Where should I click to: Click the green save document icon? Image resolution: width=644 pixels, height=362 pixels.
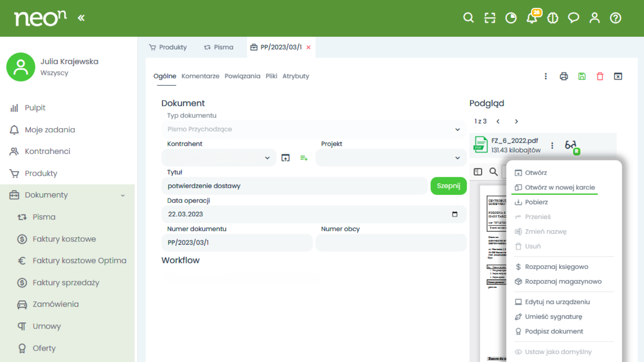pyautogui.click(x=582, y=76)
